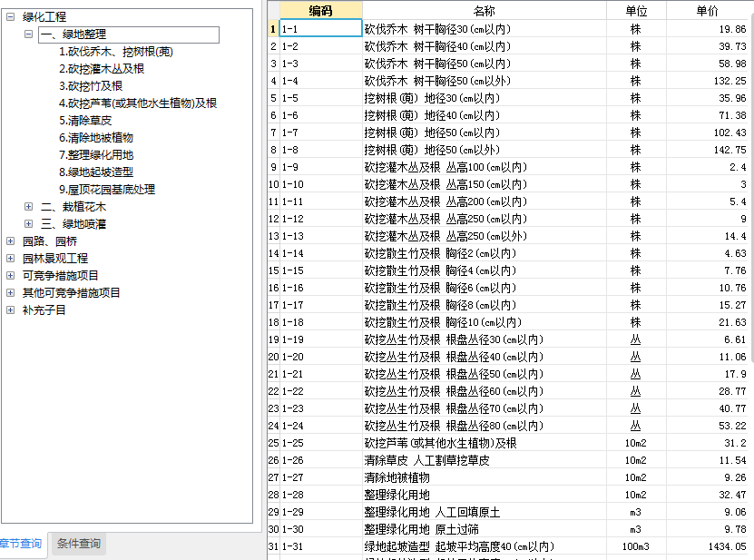Screen dimensions: 754x560
Task: Select 9.屋顶花园基底处理 tree item
Action: coord(107,190)
